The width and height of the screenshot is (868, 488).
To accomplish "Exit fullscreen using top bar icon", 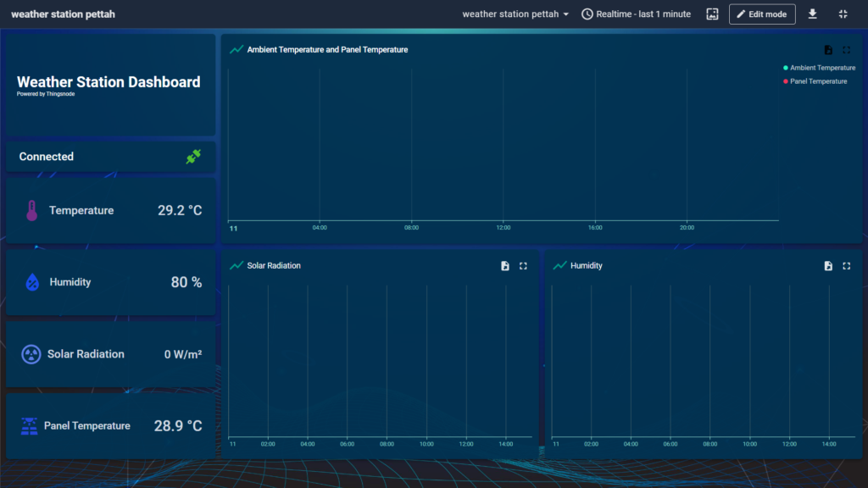I will [x=843, y=14].
